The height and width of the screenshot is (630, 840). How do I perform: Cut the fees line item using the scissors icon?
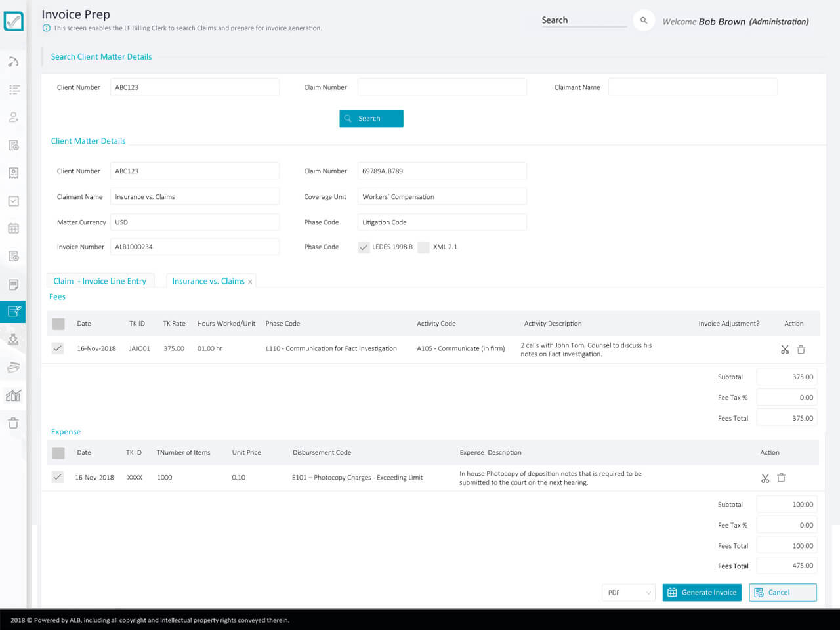785,349
